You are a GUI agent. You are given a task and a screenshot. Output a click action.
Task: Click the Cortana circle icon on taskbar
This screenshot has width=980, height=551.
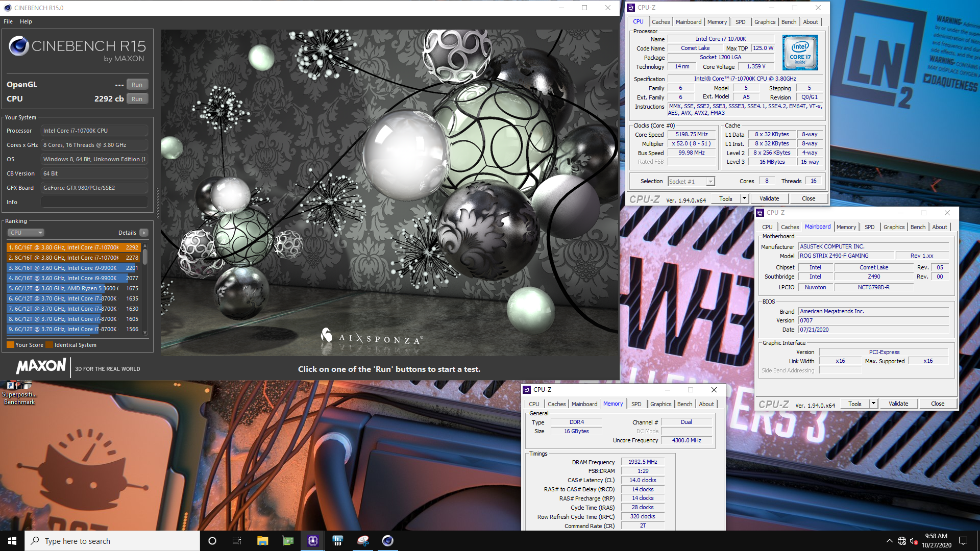pyautogui.click(x=212, y=541)
